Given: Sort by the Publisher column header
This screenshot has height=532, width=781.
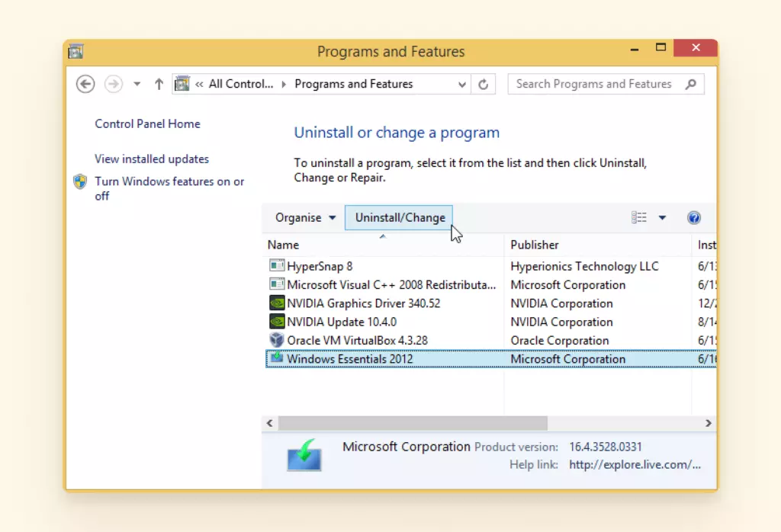Looking at the screenshot, I should tap(598, 245).
